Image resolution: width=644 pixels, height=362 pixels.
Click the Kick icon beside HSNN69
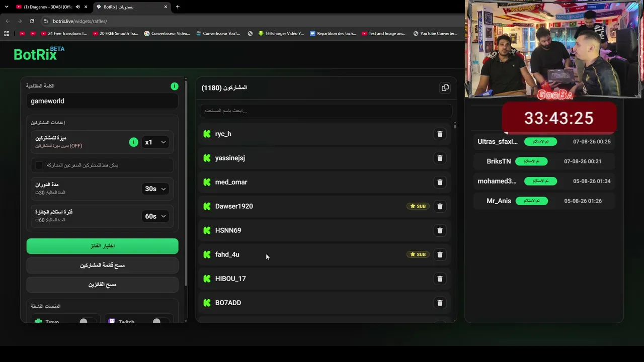pyautogui.click(x=207, y=230)
